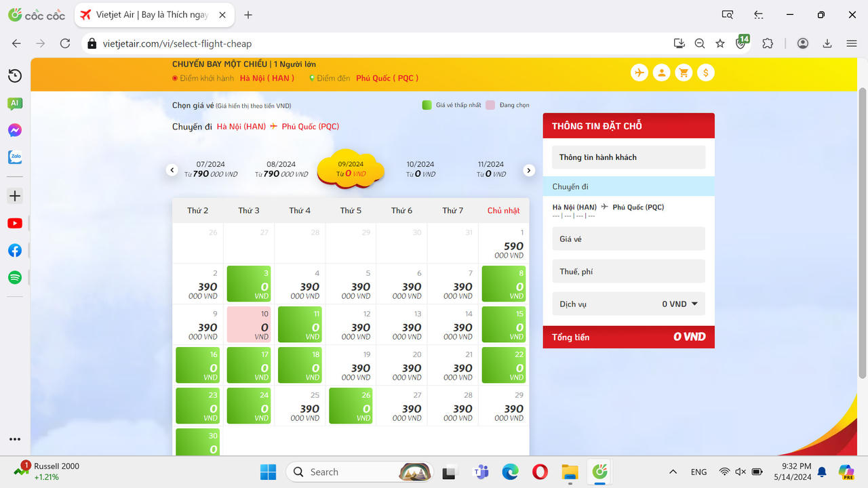Click the dollar payment icon
868x488 pixels.
[705, 72]
